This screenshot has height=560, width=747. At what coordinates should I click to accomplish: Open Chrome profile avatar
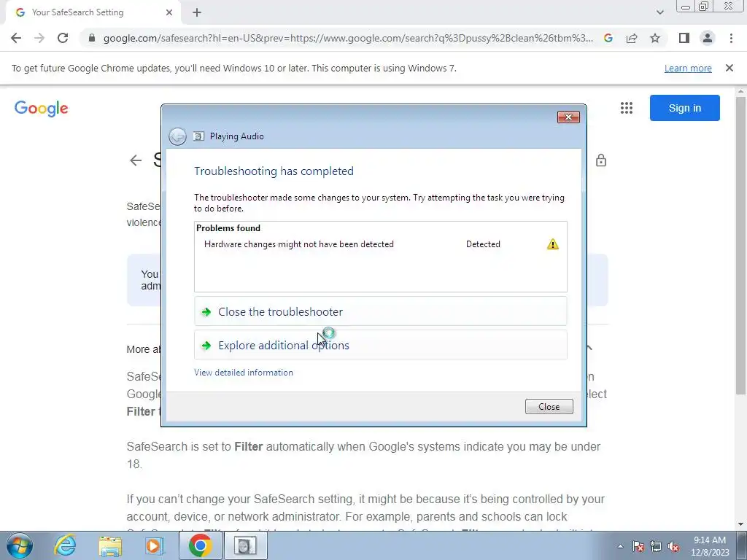[708, 38]
